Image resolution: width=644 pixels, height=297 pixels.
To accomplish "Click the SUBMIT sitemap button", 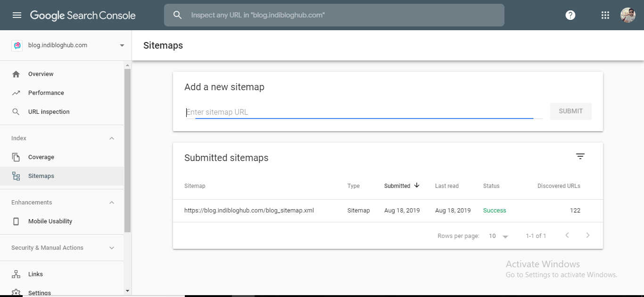I will point(571,111).
